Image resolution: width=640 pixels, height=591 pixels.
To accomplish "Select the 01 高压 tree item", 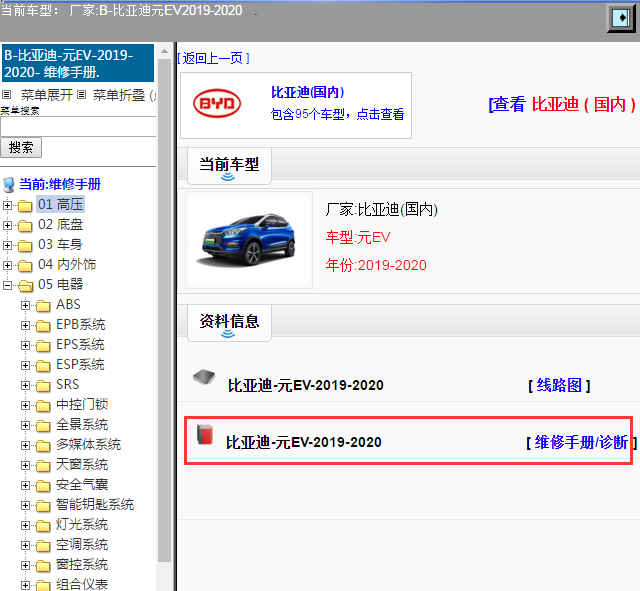I will (x=60, y=204).
